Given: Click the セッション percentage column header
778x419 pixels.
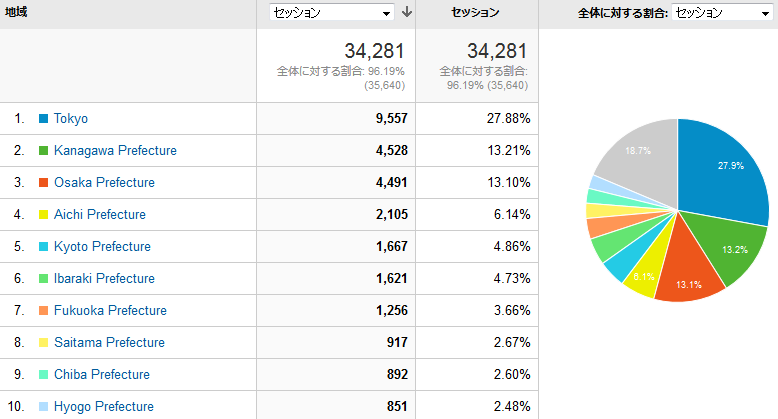Looking at the screenshot, I should 475,13.
